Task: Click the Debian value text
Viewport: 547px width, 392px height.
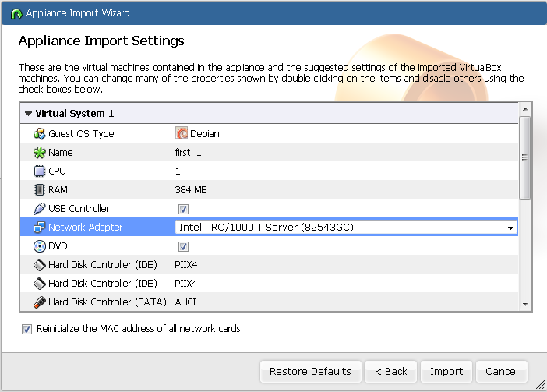Action: 204,134
